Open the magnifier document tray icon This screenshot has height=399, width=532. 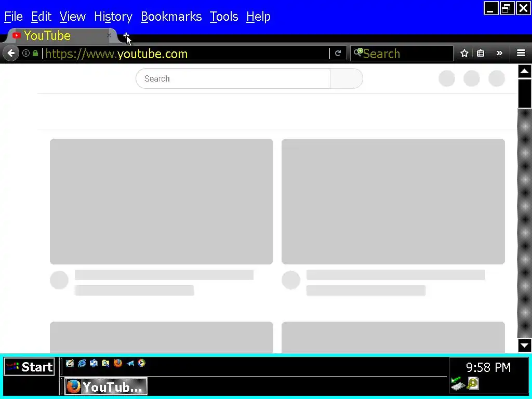(x=473, y=383)
